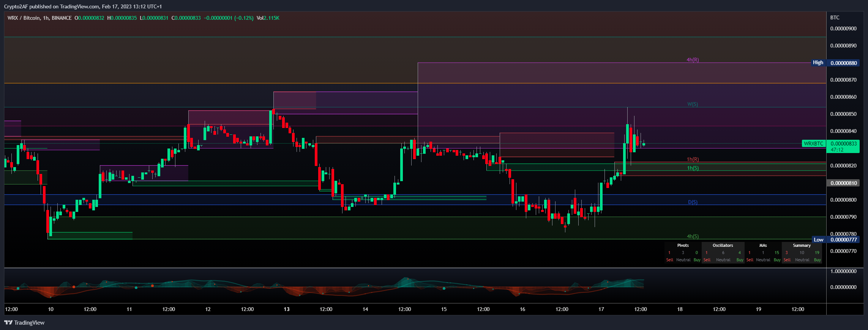
Task: Click date 17 on the time axis
Action: click(601, 309)
